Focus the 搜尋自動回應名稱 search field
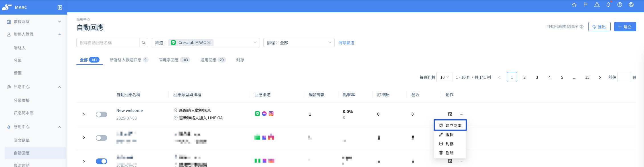This screenshot has width=644, height=167. (x=108, y=43)
